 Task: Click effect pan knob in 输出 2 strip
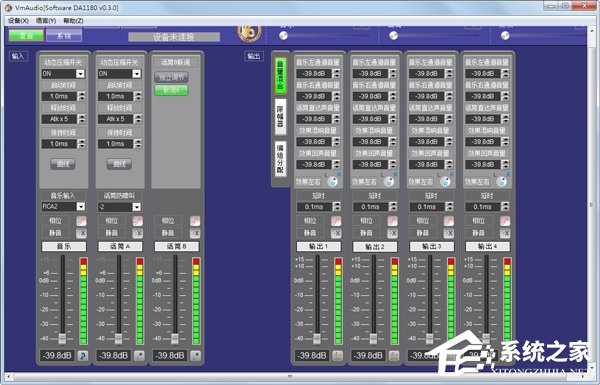tap(390, 181)
